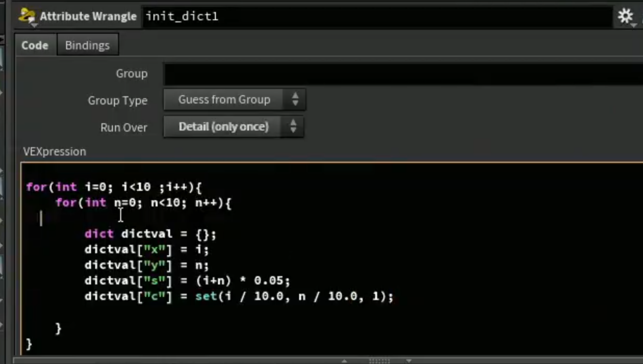
Task: Click the VEXpression parameter label
Action: click(x=55, y=152)
